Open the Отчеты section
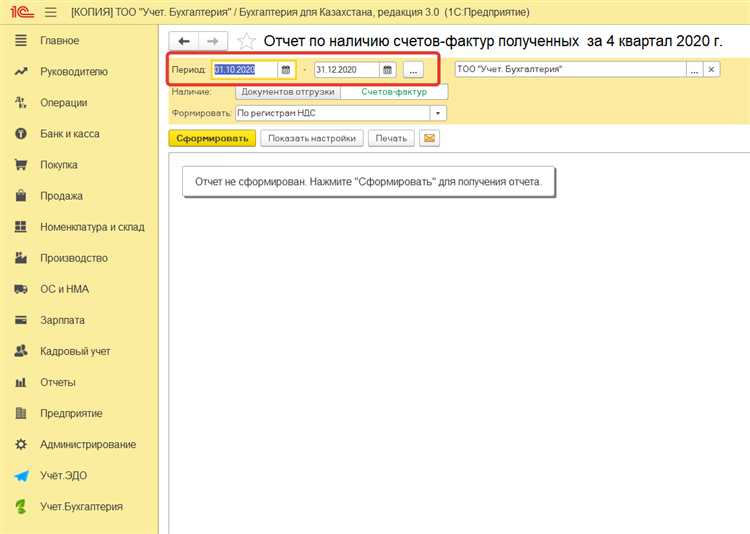 pos(58,382)
